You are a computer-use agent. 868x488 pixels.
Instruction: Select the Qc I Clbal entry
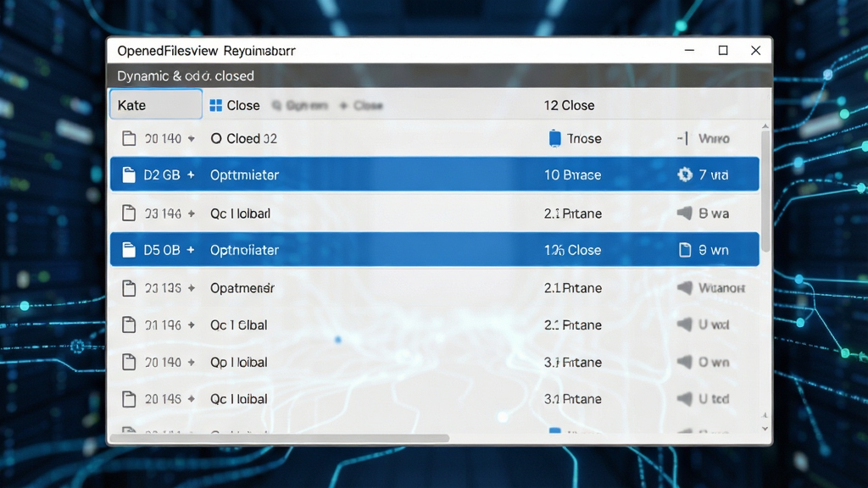(x=238, y=324)
